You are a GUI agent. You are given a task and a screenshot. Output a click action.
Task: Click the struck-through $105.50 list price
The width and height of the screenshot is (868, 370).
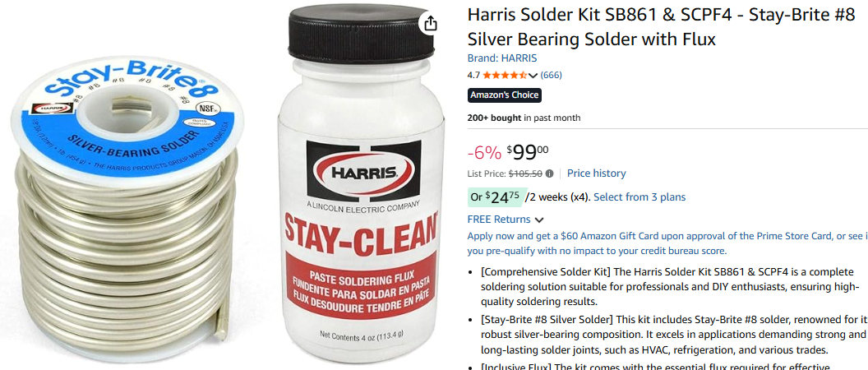[525, 174]
